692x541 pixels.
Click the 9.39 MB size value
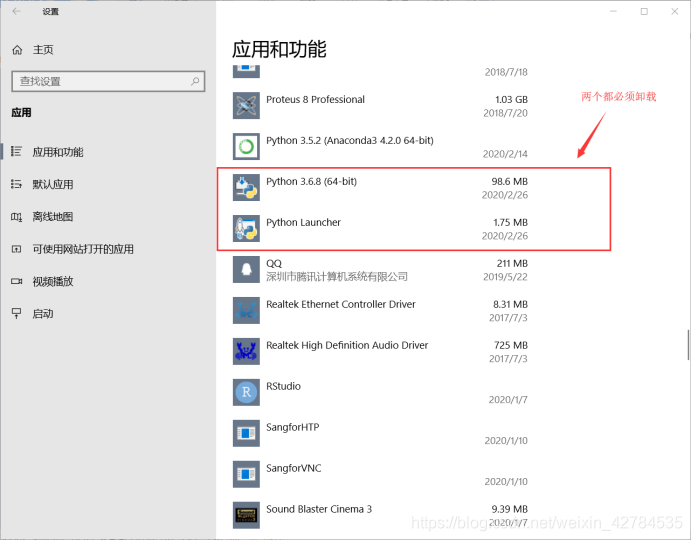509,509
